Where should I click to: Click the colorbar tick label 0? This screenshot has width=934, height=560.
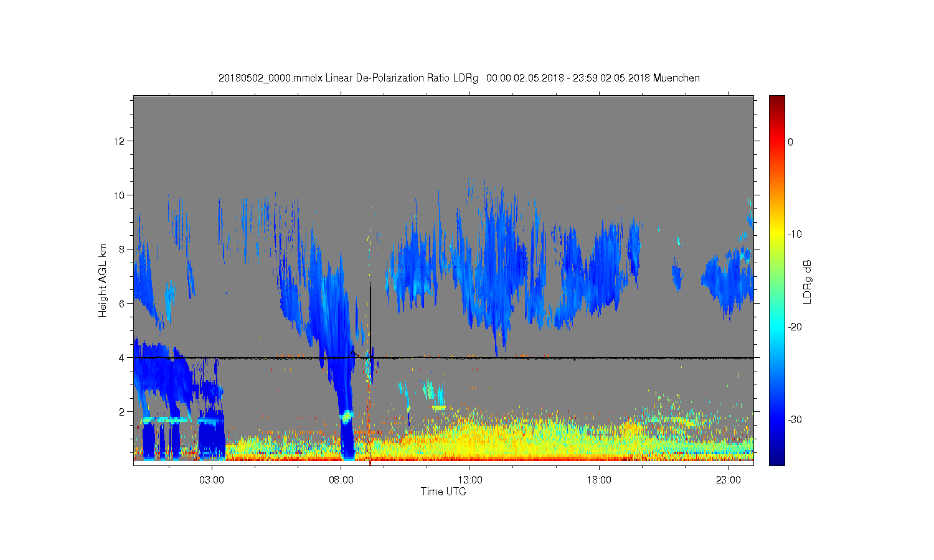791,142
